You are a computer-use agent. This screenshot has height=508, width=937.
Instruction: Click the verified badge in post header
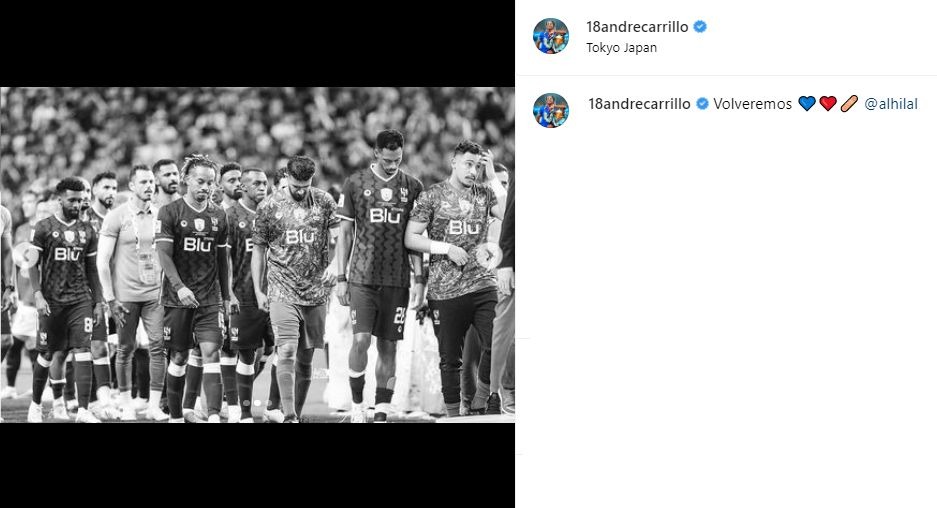point(700,26)
